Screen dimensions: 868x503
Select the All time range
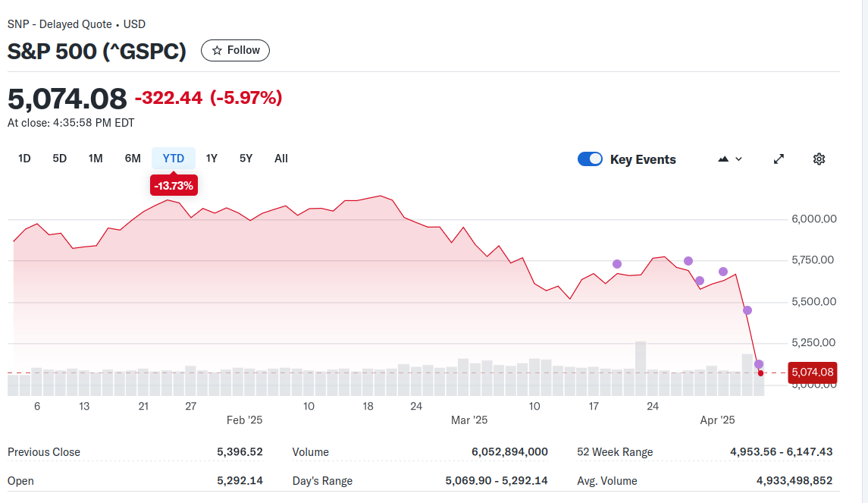[281, 159]
